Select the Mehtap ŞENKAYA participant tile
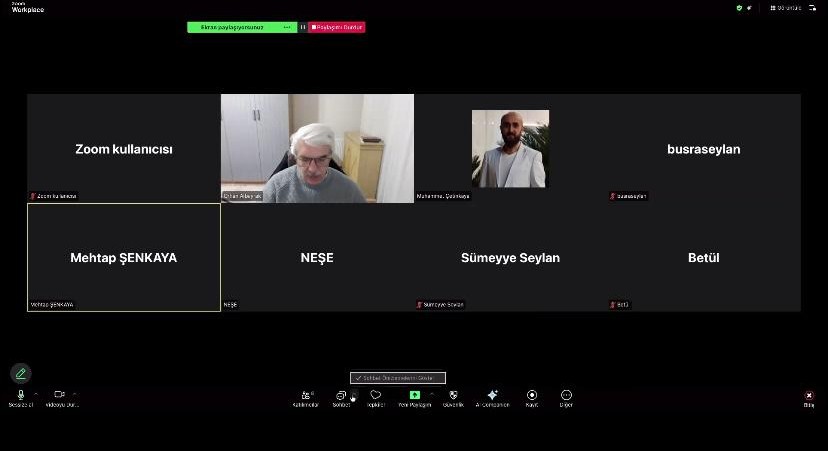 tap(124, 257)
